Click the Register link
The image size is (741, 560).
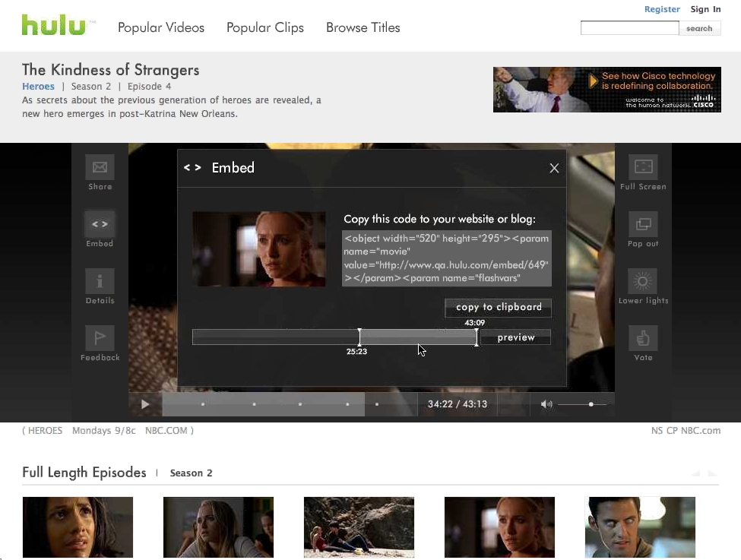[662, 9]
